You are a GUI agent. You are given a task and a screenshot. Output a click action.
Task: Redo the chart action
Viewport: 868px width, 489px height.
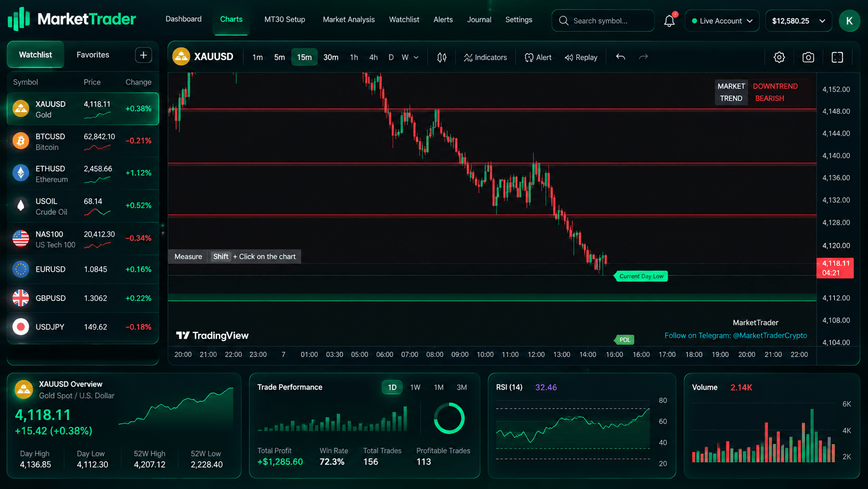(643, 57)
